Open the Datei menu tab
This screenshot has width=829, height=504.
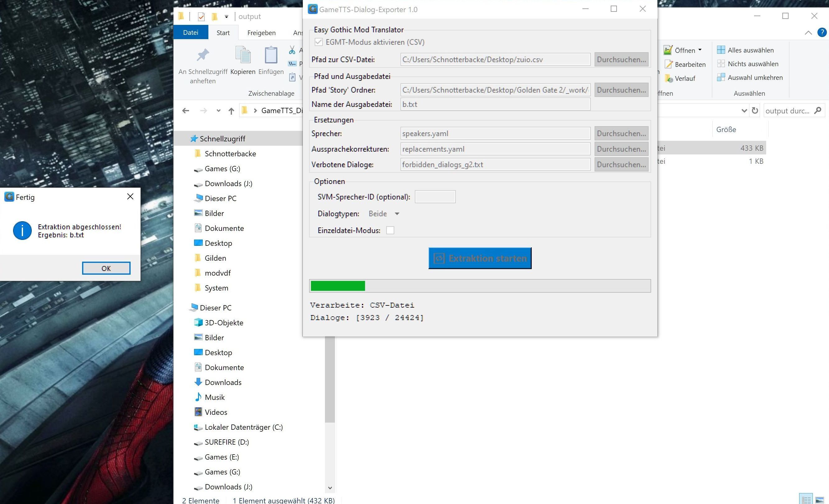click(190, 33)
